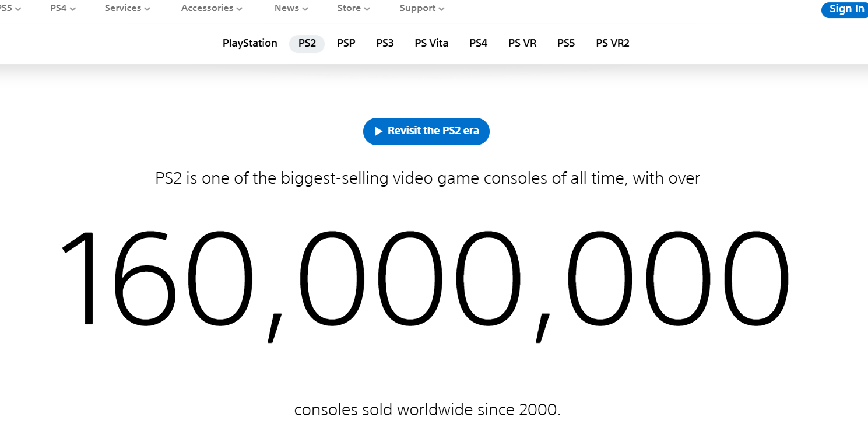The height and width of the screenshot is (445, 868).
Task: Expand the Services dropdown menu
Action: (127, 8)
